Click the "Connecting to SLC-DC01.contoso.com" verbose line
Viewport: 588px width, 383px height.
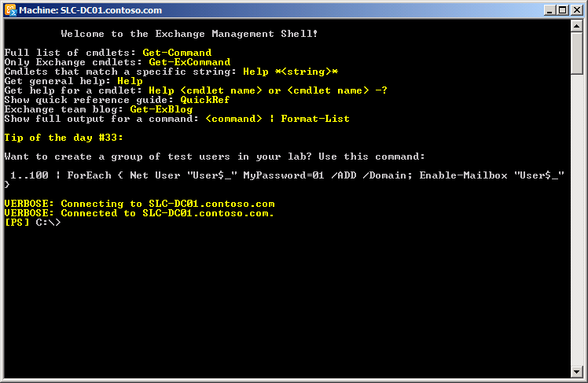click(x=139, y=204)
